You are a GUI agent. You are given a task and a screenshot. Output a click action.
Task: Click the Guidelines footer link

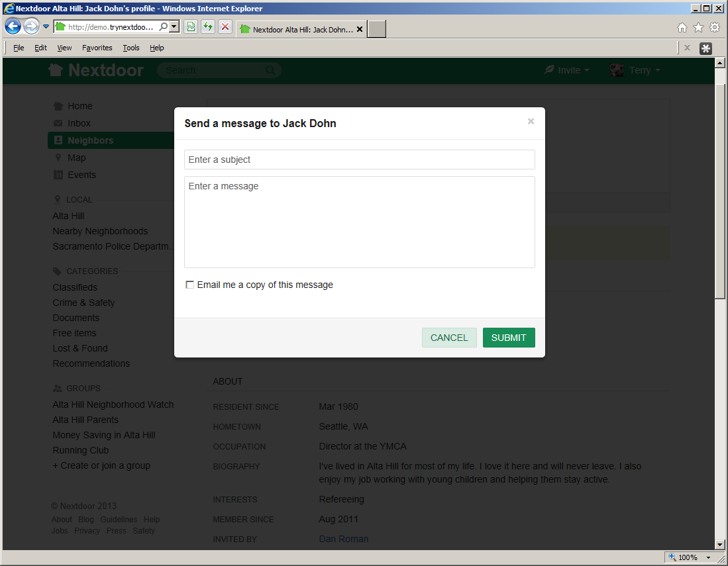pyautogui.click(x=119, y=520)
